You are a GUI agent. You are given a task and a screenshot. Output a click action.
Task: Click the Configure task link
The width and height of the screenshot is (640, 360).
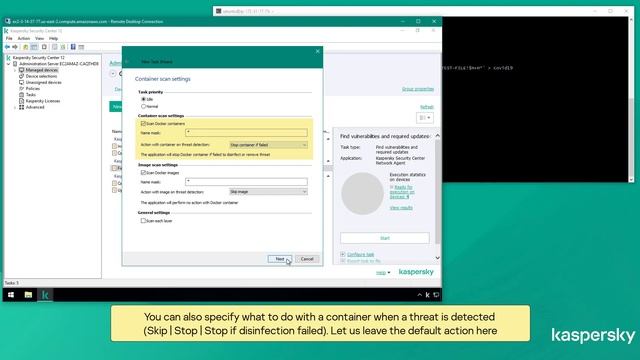click(360, 254)
